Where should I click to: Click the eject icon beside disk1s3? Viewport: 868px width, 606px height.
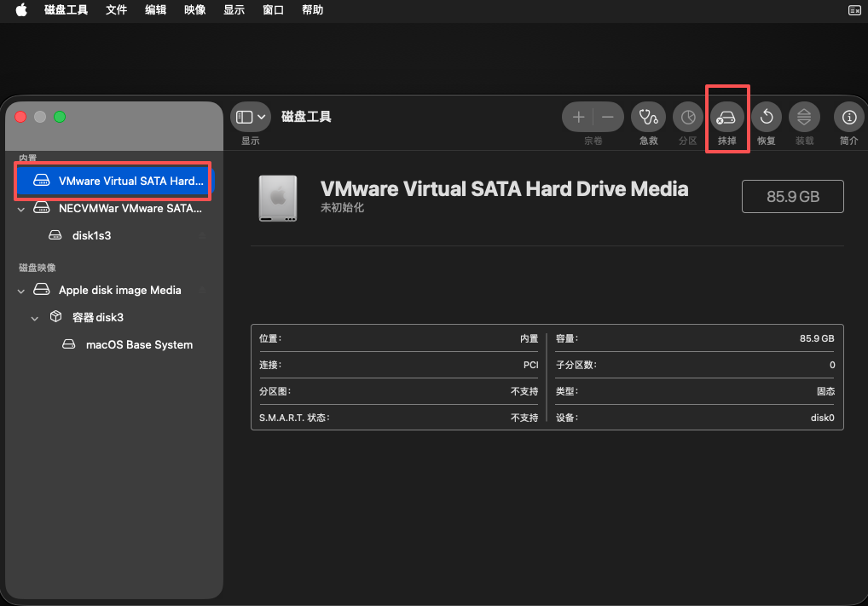[202, 236]
